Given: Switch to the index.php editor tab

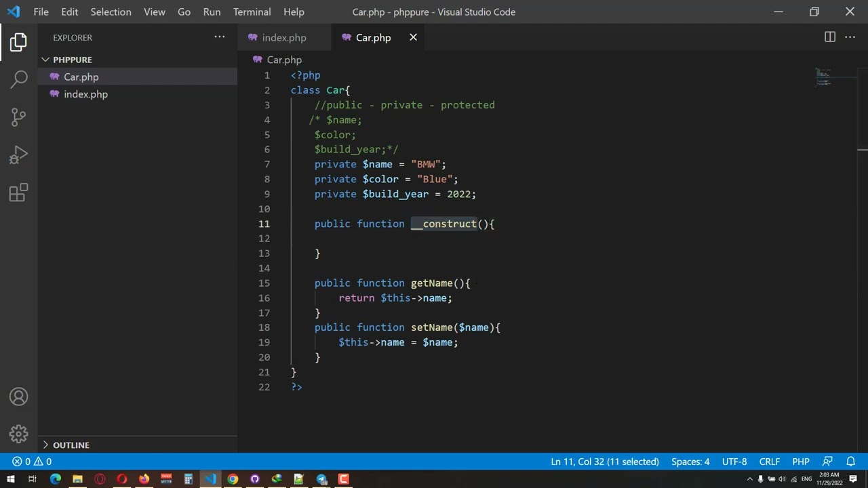Looking at the screenshot, I should pos(284,37).
